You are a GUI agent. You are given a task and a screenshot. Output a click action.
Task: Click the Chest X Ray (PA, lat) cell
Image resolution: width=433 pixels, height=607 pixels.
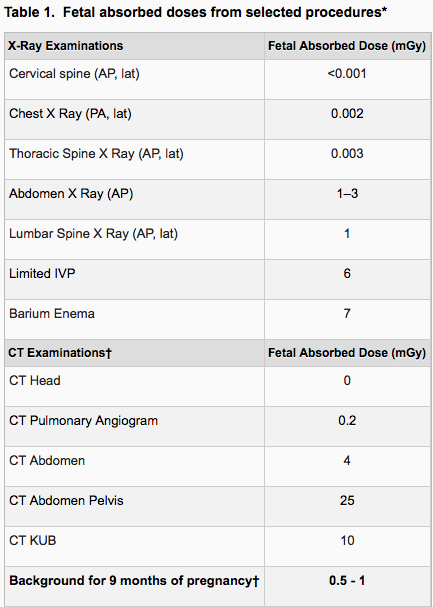click(135, 119)
